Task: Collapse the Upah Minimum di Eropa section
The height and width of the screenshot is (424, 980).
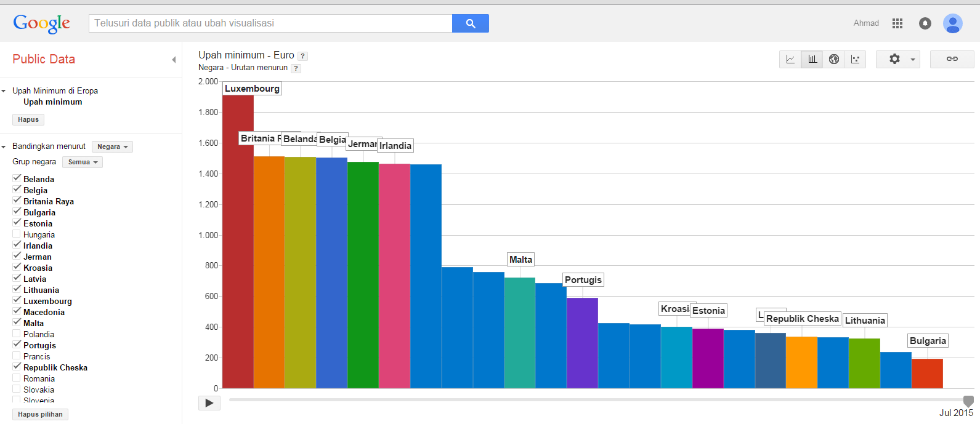Action: [x=4, y=91]
